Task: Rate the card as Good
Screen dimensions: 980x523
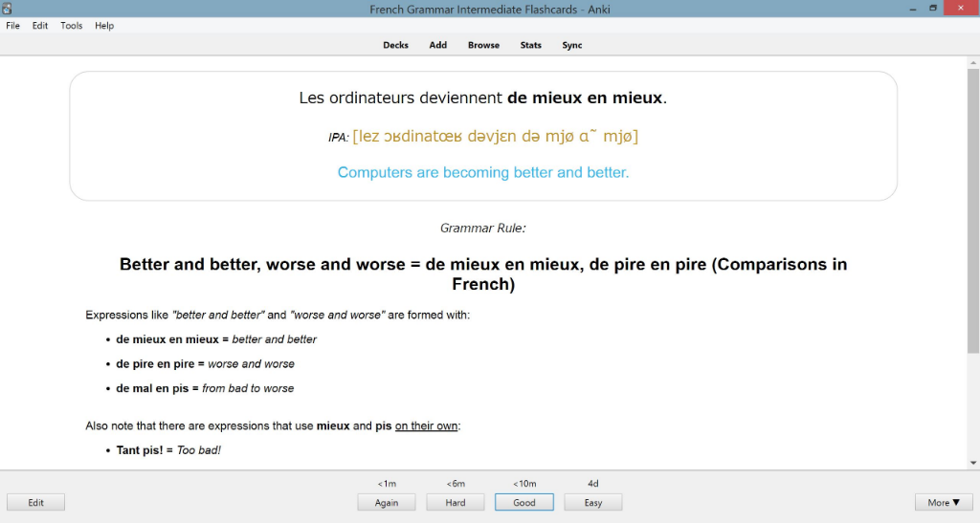Action: pyautogui.click(x=523, y=502)
